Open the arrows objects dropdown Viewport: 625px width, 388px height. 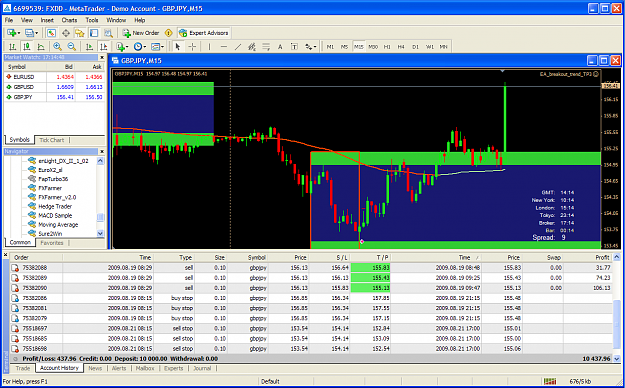point(310,47)
